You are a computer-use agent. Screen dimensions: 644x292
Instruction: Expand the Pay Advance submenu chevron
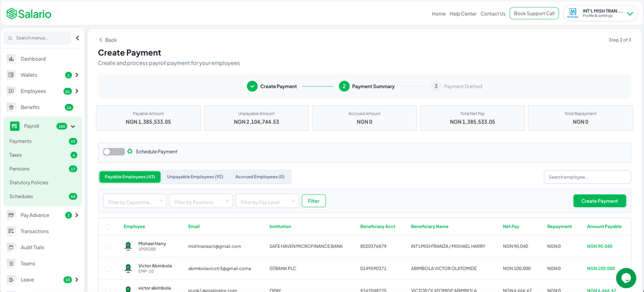(x=77, y=215)
